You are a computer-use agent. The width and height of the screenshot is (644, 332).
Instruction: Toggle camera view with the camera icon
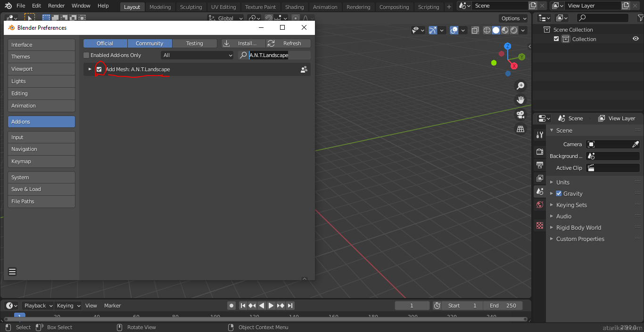coord(520,114)
